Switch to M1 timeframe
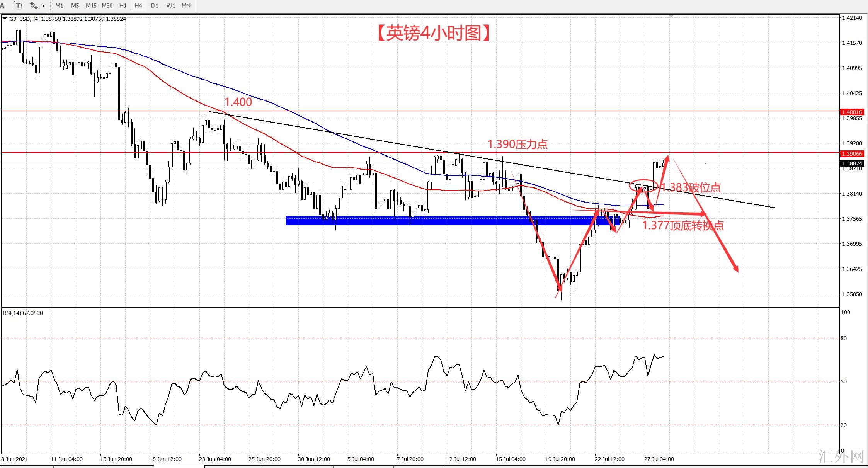The image size is (868, 468). pyautogui.click(x=59, y=5)
